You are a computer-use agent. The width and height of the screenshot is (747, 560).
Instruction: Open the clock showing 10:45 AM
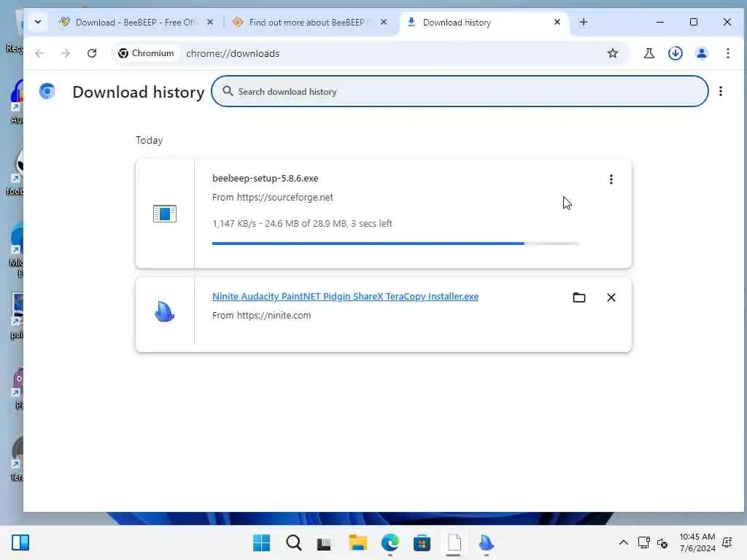click(697, 542)
